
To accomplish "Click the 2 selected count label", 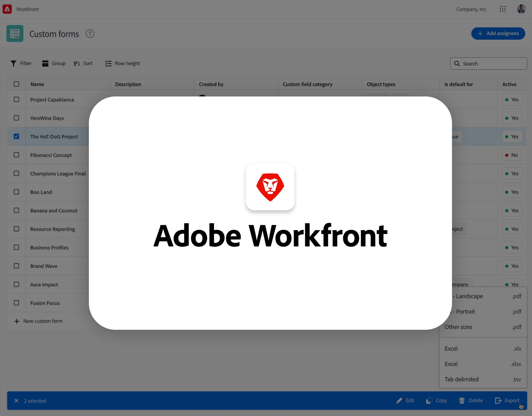I will click(35, 401).
